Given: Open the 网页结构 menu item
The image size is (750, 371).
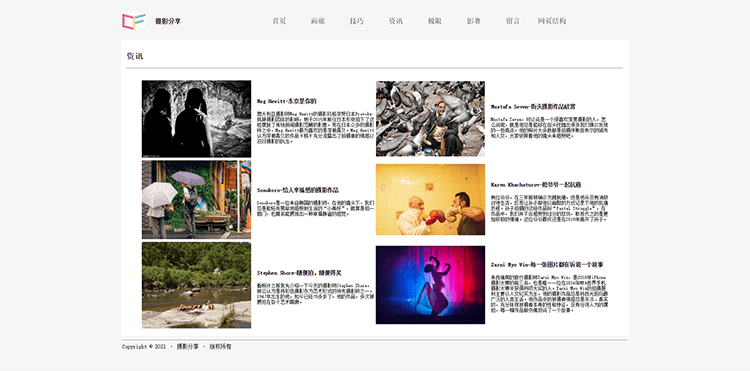Looking at the screenshot, I should [552, 21].
